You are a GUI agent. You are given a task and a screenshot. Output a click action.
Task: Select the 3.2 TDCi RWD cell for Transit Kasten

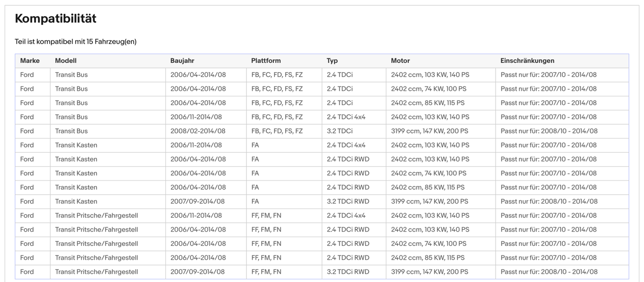(x=348, y=201)
